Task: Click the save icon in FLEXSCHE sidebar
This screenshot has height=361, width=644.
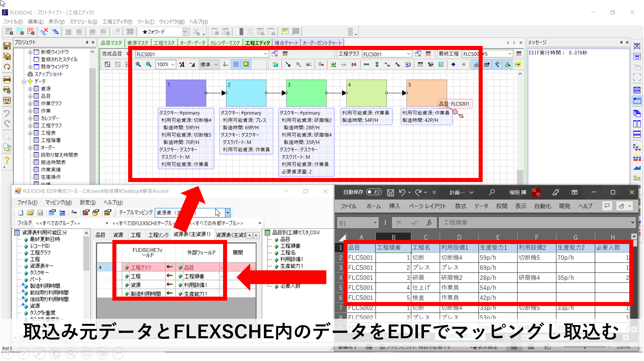Action: [x=7, y=46]
